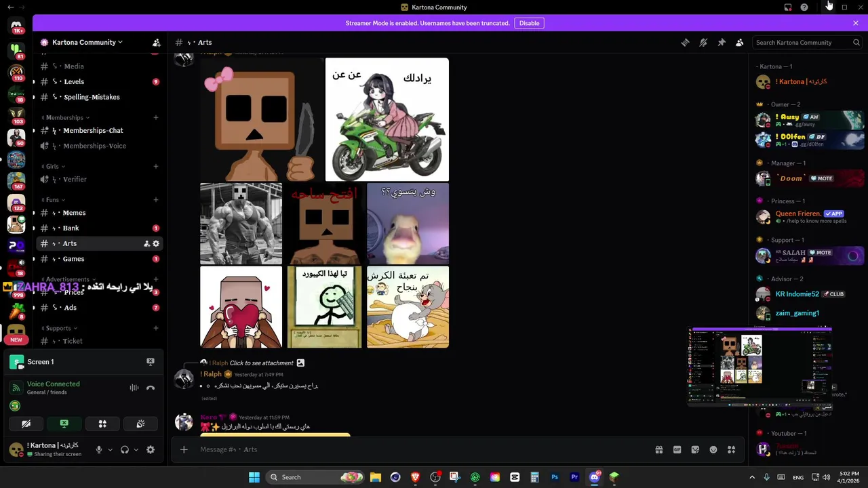Image resolution: width=868 pixels, height=488 pixels.
Task: Disable Streamer Mode button in banner
Action: 529,23
